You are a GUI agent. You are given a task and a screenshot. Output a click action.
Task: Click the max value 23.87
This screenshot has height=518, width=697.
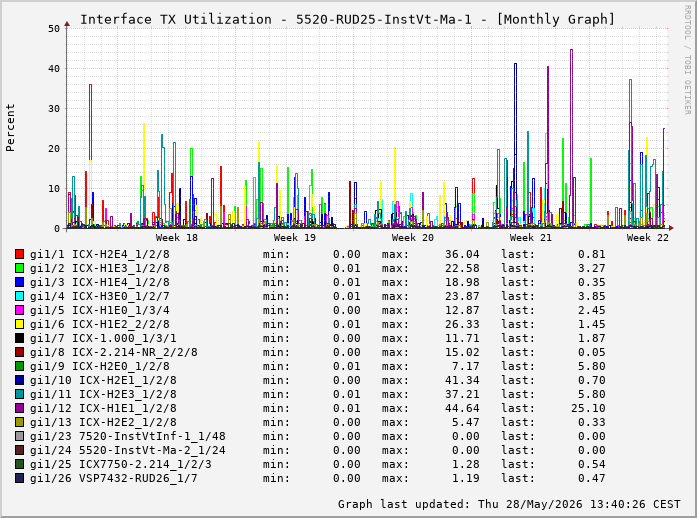point(462,296)
